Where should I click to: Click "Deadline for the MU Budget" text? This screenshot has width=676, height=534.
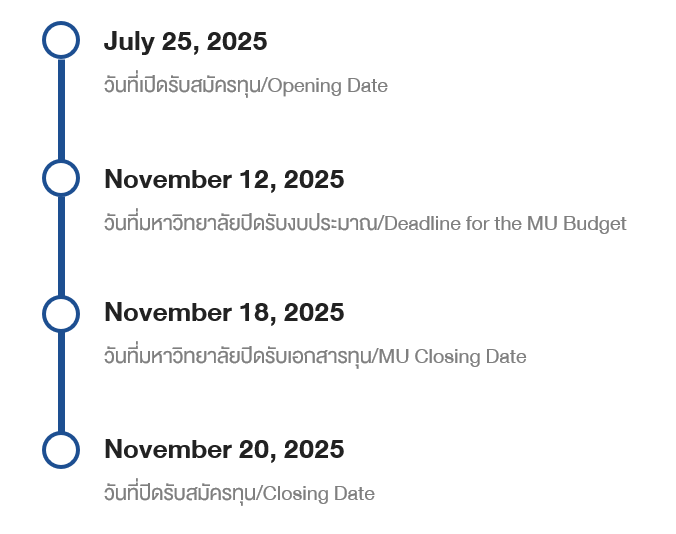(505, 224)
